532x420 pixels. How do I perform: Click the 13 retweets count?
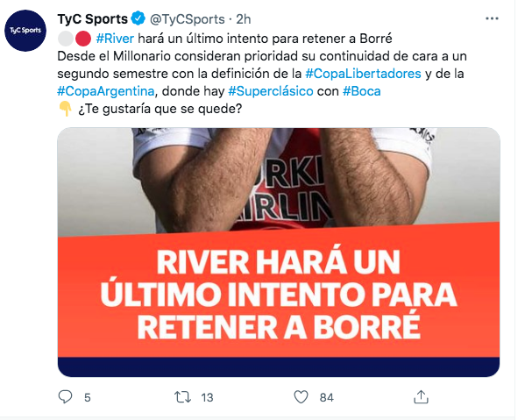coord(207,397)
